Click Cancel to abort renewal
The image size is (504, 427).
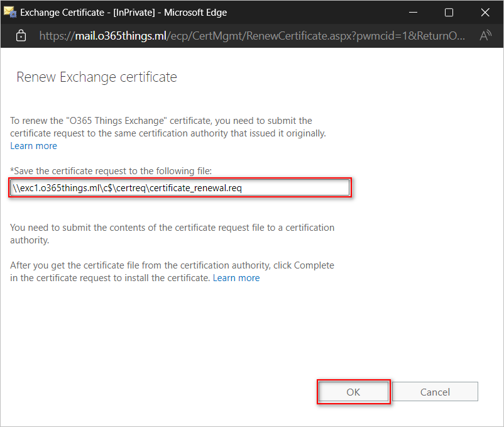(436, 392)
